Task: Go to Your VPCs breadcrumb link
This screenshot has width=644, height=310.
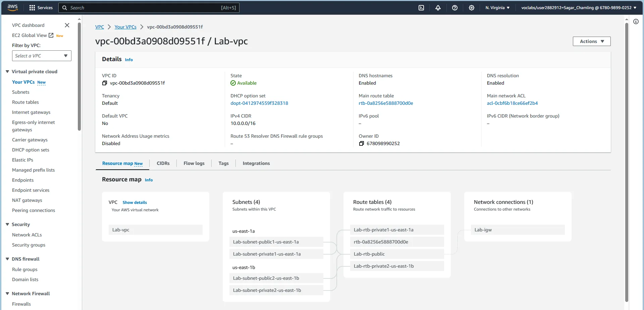Action: coord(125,27)
